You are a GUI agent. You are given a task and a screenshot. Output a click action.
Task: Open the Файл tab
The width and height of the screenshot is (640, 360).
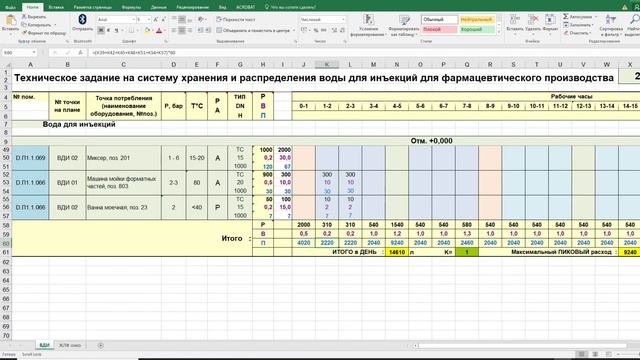click(10, 7)
